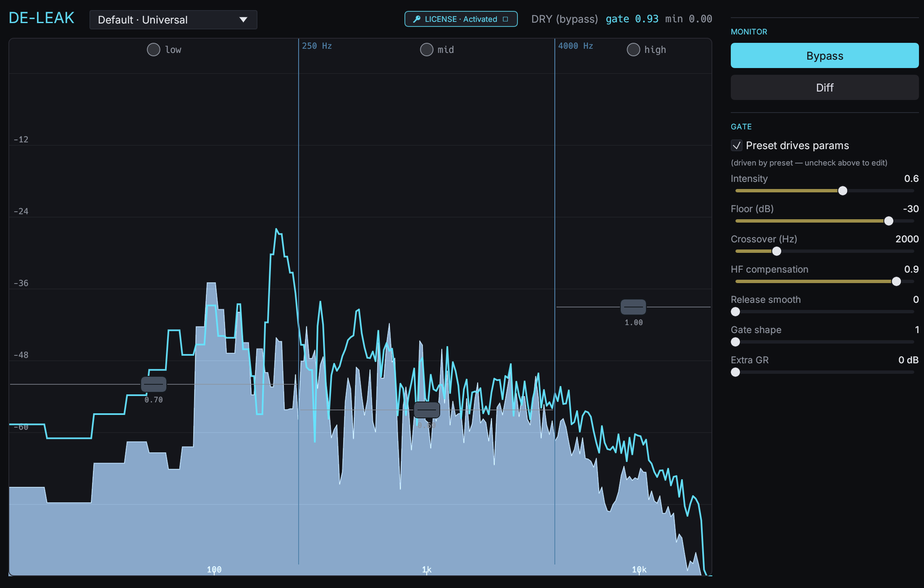Click the preset dropdown arrow
Image resolution: width=924 pixels, height=588 pixels.
coord(243,20)
